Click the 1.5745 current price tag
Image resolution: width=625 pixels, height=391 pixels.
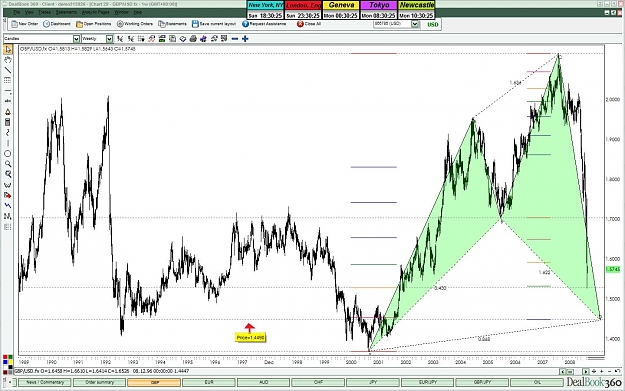click(x=613, y=269)
